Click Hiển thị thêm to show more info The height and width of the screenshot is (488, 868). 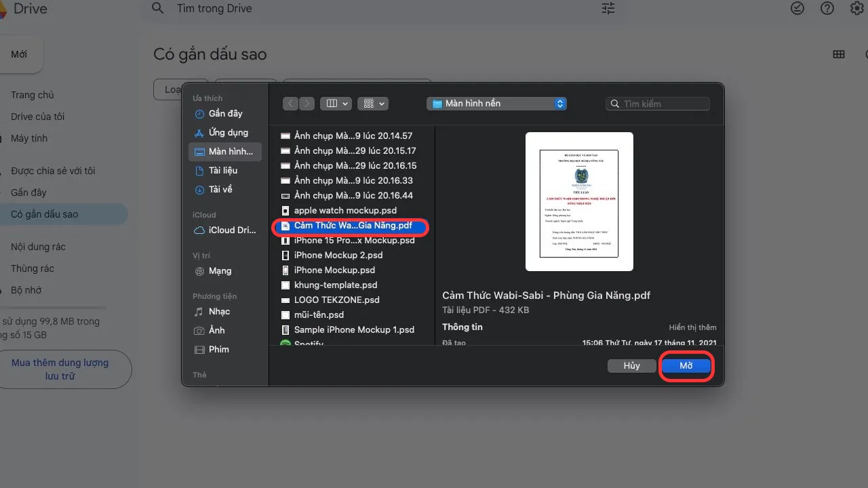click(x=692, y=327)
